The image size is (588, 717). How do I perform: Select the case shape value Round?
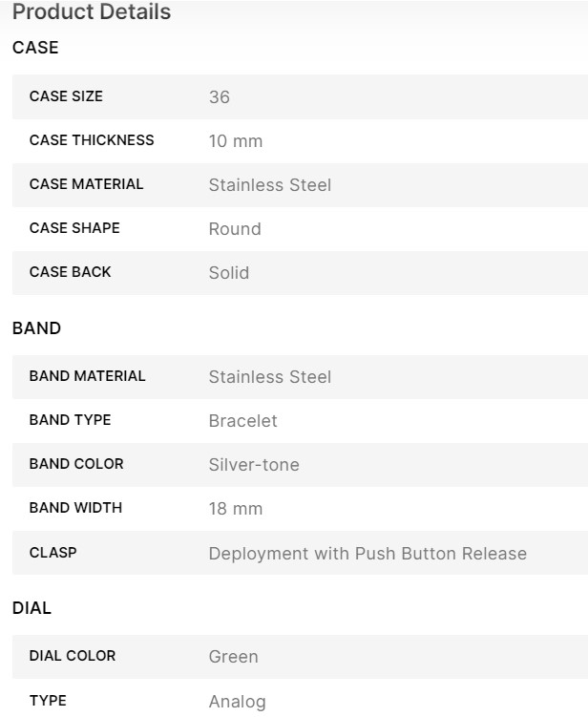pyautogui.click(x=235, y=229)
